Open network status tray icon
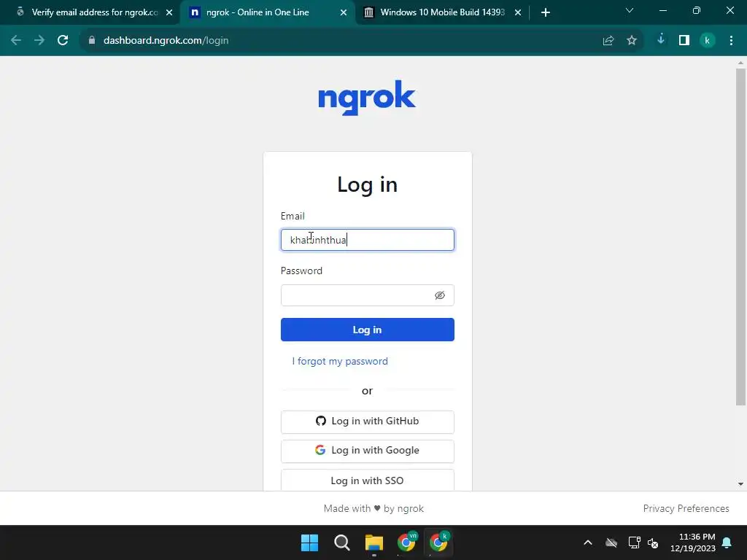 [634, 542]
